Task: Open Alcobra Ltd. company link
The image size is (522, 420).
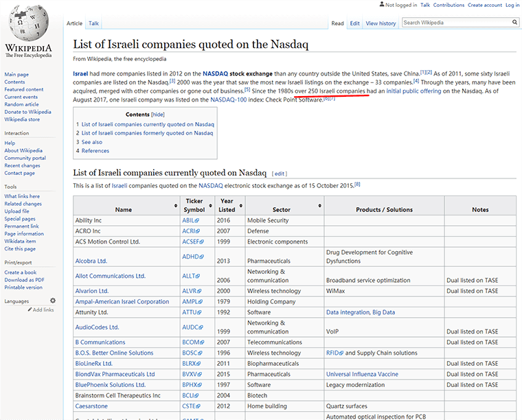Action: 91,261
